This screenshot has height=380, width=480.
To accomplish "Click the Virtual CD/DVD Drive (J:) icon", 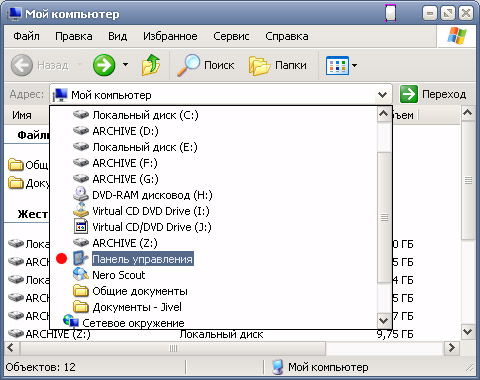I will tap(81, 226).
